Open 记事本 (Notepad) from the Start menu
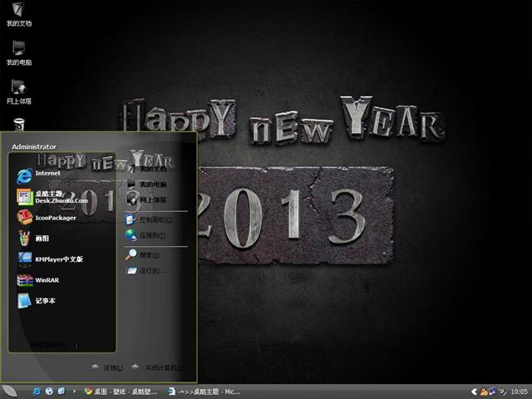This screenshot has height=399, width=532. click(45, 301)
